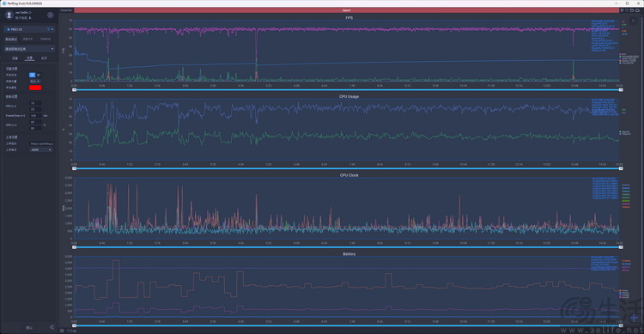Viewport: 644px width, 334px height.
Task: Click the CPU Clock chart title
Action: pos(349,175)
